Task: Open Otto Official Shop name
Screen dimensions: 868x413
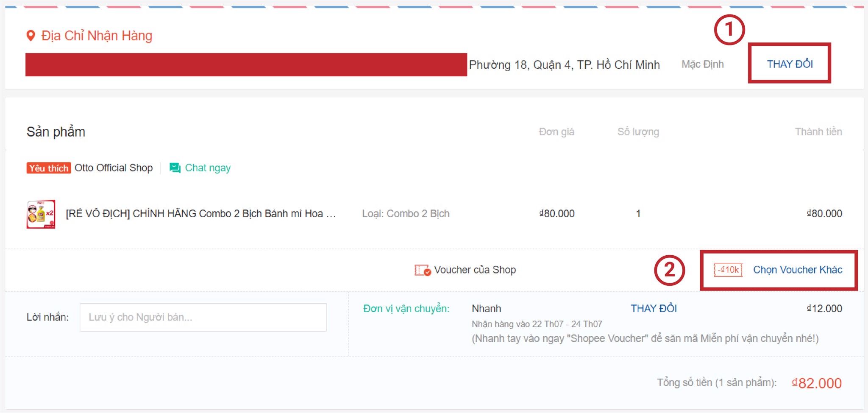Action: coord(114,168)
